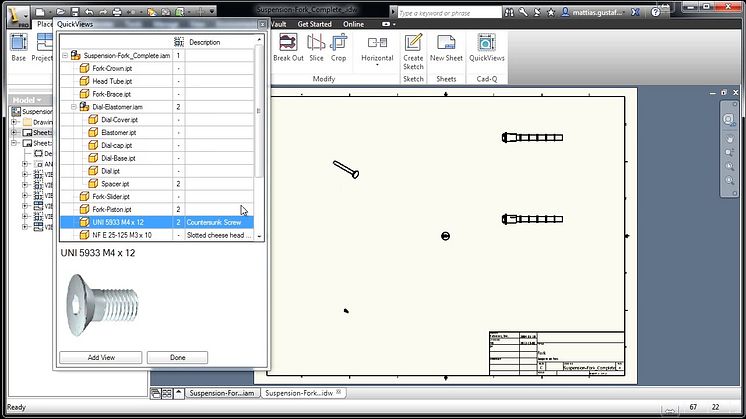Viewport: 746px width, 419px height.
Task: Launch QuickViews from the Cad-Q panel
Action: point(487,48)
